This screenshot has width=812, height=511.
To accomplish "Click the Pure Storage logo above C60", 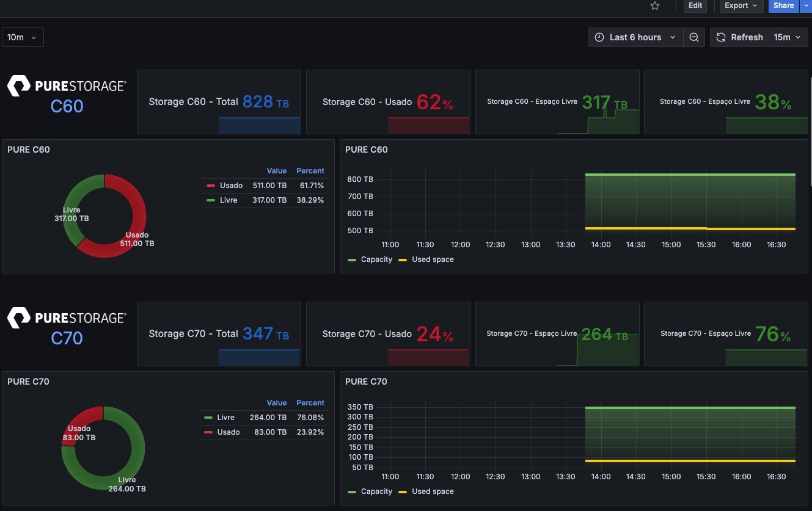I will pos(67,86).
